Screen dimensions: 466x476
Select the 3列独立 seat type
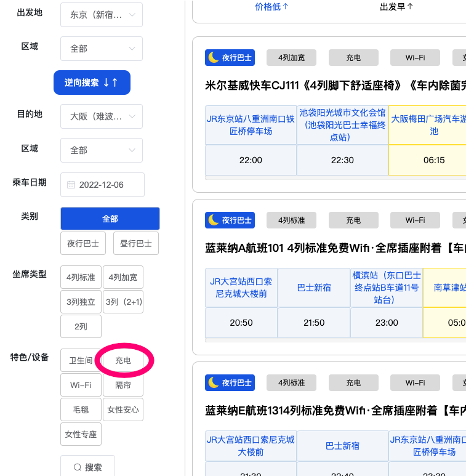(x=81, y=302)
